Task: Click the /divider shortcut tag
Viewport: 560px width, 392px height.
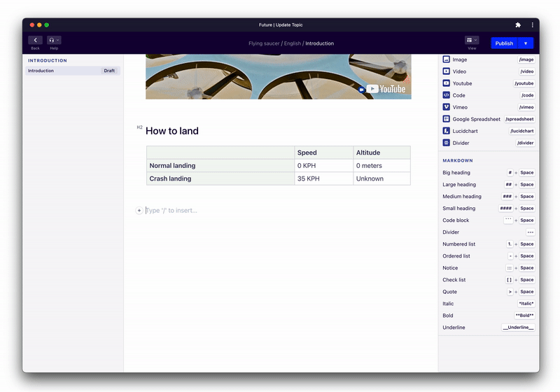Action: [526, 143]
